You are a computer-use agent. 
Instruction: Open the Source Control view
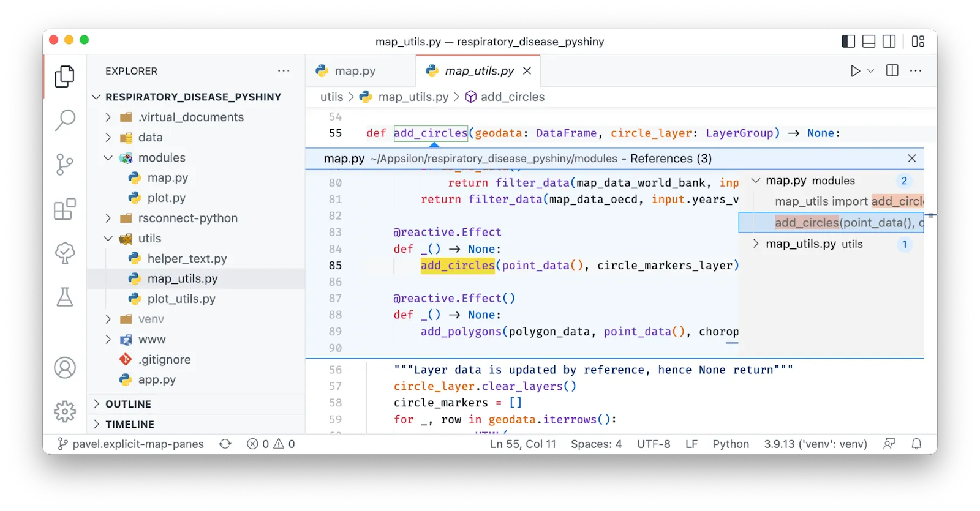65,165
